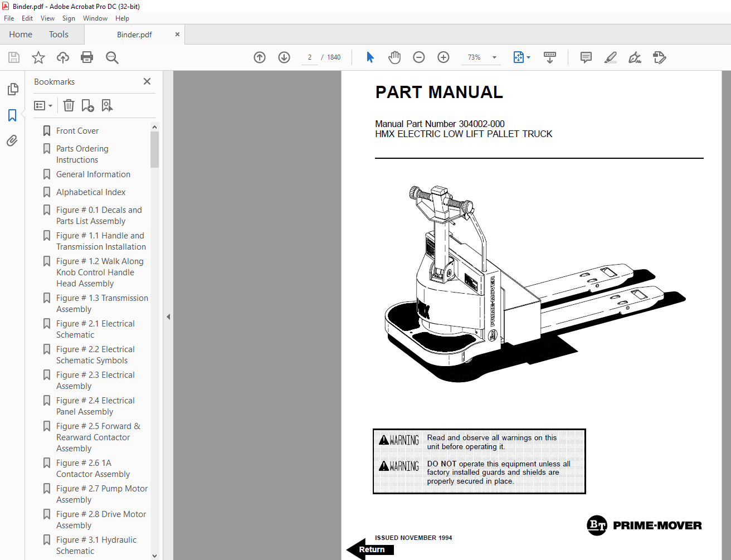This screenshot has width=731, height=560.
Task: Collapse the navigation pane arrow
Action: click(x=168, y=316)
